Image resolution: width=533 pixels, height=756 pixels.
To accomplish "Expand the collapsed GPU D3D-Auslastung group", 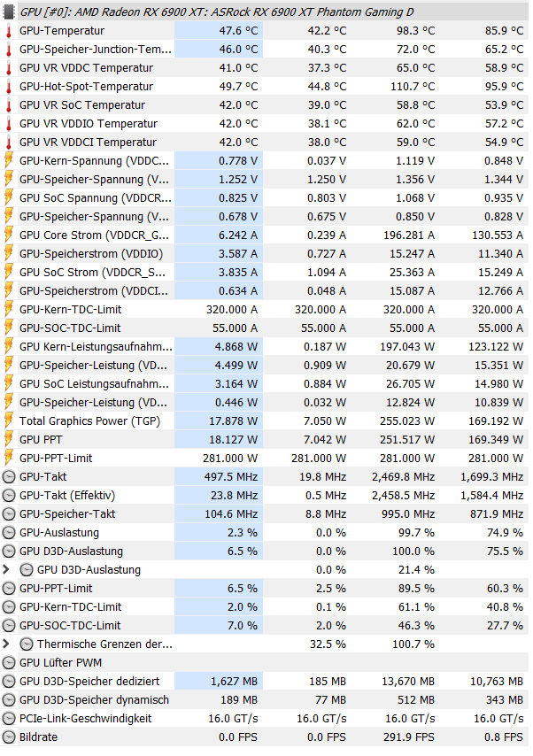I will 6,570.
